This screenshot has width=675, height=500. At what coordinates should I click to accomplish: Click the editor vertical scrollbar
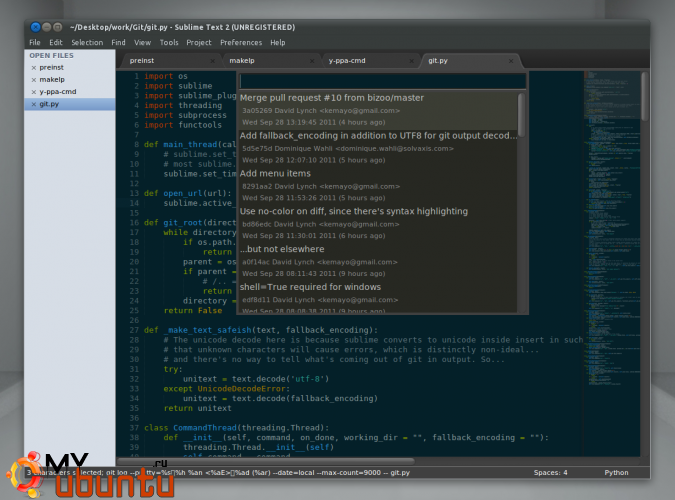(x=644, y=96)
